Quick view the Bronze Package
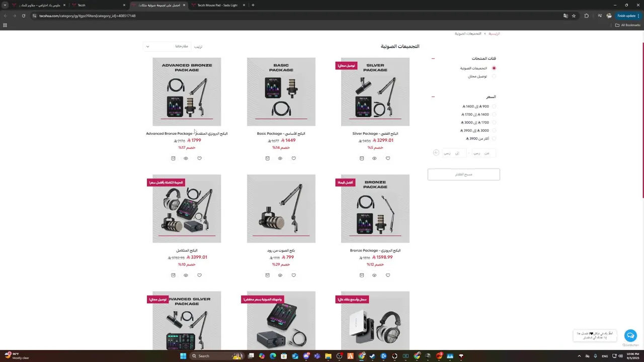The image size is (644, 362). click(x=374, y=275)
